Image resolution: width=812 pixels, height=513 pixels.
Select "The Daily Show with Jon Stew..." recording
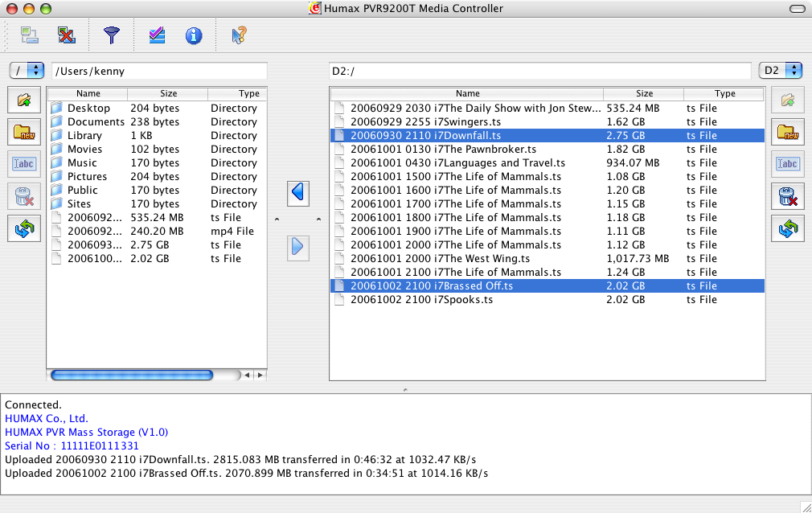pyautogui.click(x=547, y=109)
